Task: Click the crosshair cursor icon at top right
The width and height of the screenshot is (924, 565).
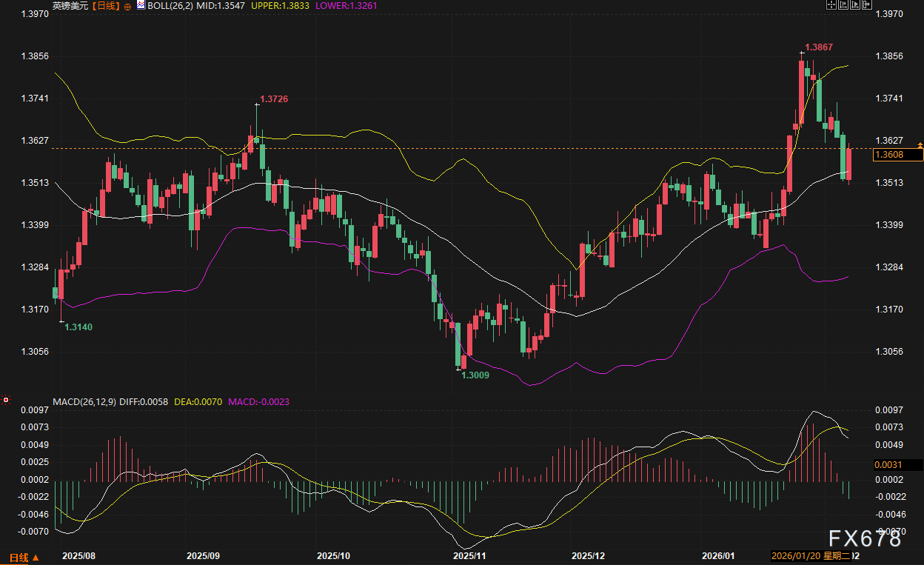Action: [x=831, y=4]
